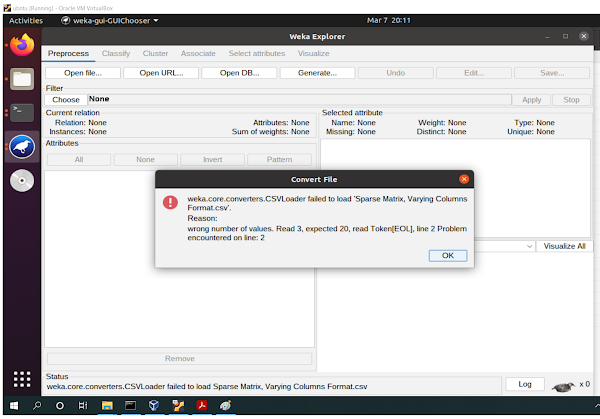Viewport: 600px width, 419px height.
Task: Click the Weka bird status icon
Action: 563,387
